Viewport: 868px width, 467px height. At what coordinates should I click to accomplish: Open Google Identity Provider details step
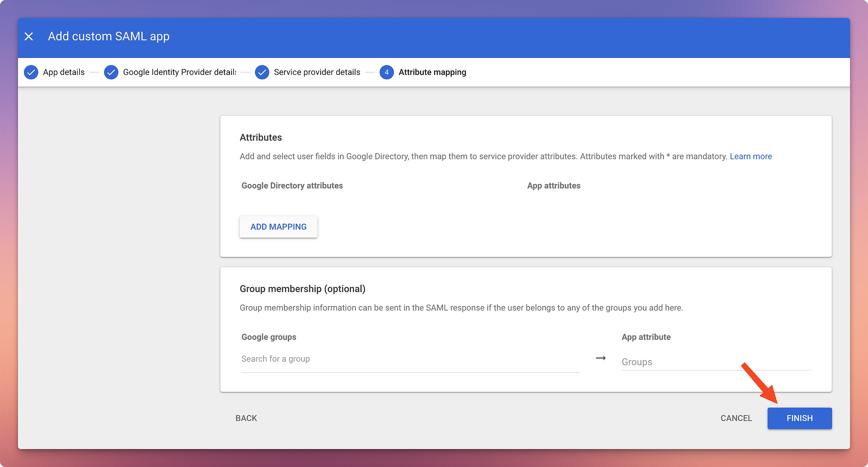[179, 72]
